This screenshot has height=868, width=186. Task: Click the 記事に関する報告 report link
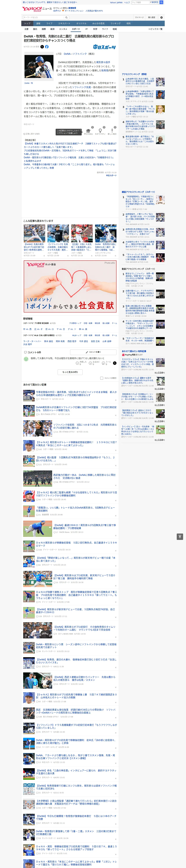(x=32, y=134)
